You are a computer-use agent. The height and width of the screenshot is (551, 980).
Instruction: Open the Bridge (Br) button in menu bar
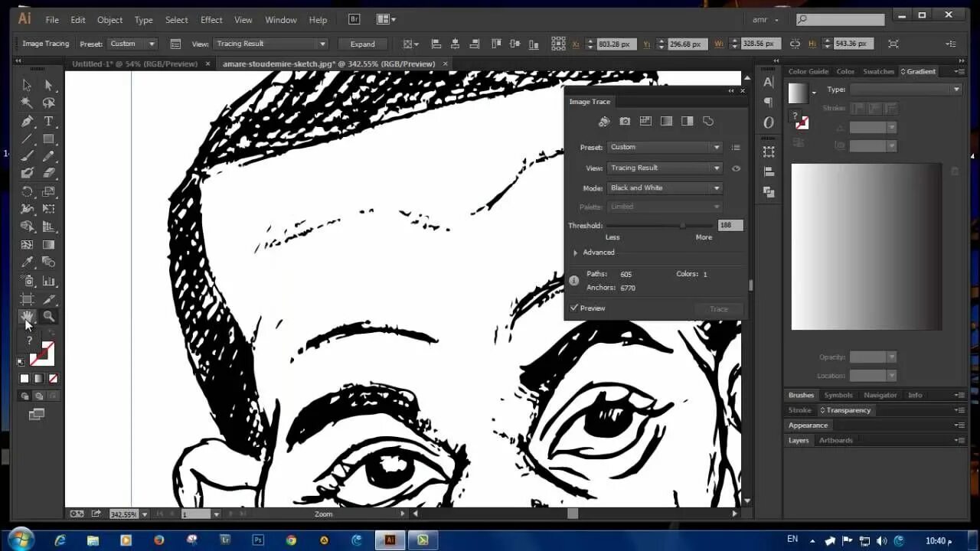[354, 19]
